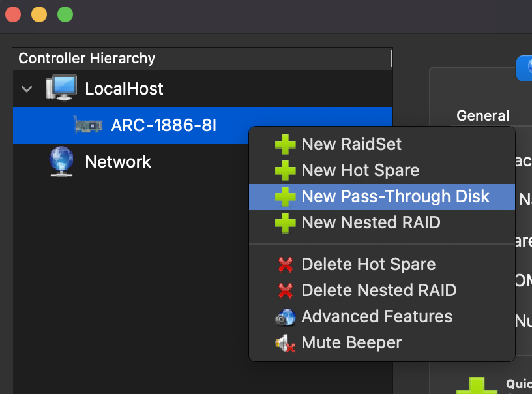Image resolution: width=532 pixels, height=394 pixels.
Task: Choose Delete Nested RAID menu entry
Action: 382,290
